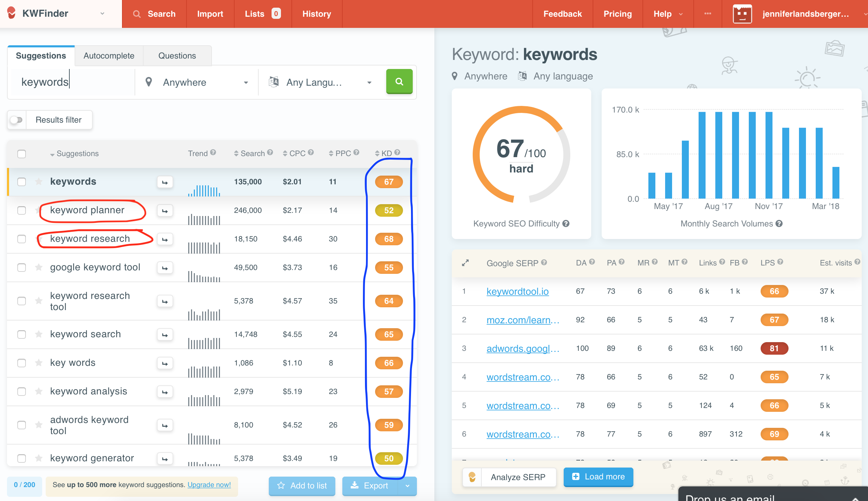Viewport: 868px width, 501px height.
Task: Open Monthly Search Volumes help icon
Action: 779,224
